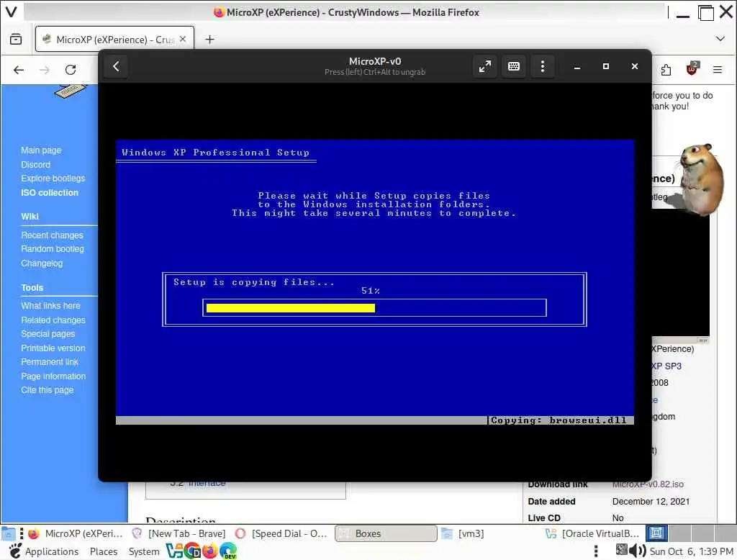
Task: Switch to the New Tab - Brave taskbar entry
Action: pyautogui.click(x=179, y=533)
